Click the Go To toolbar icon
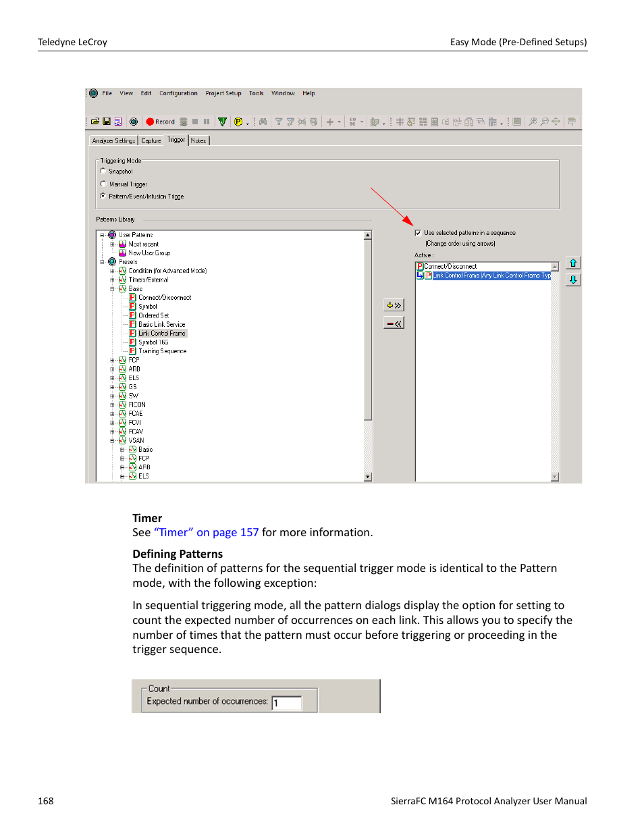Image resolution: width=644 pixels, height=834 pixels. [x=352, y=122]
